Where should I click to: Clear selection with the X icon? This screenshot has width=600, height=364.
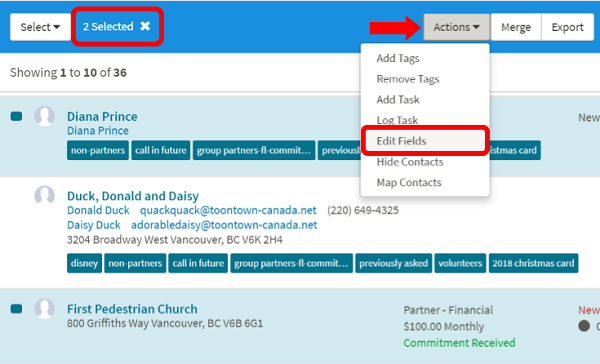point(145,26)
